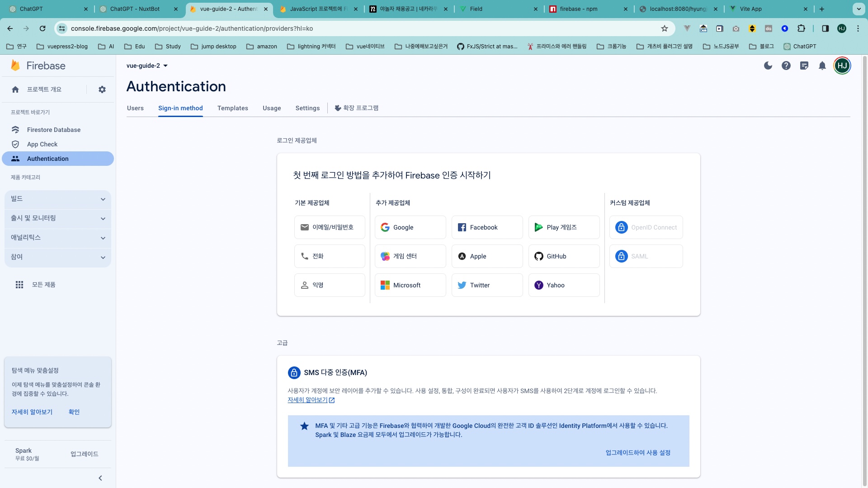Toggle the dark mode moon icon

click(768, 66)
